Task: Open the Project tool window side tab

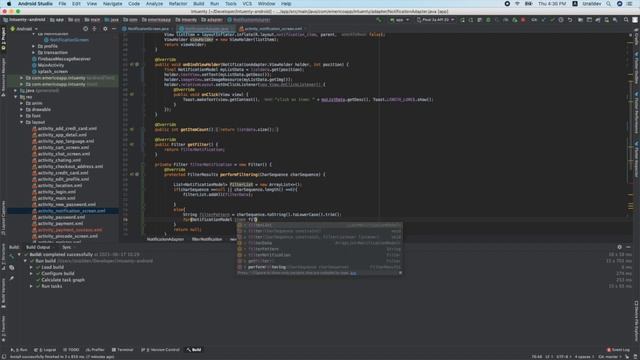Action: pos(3,39)
